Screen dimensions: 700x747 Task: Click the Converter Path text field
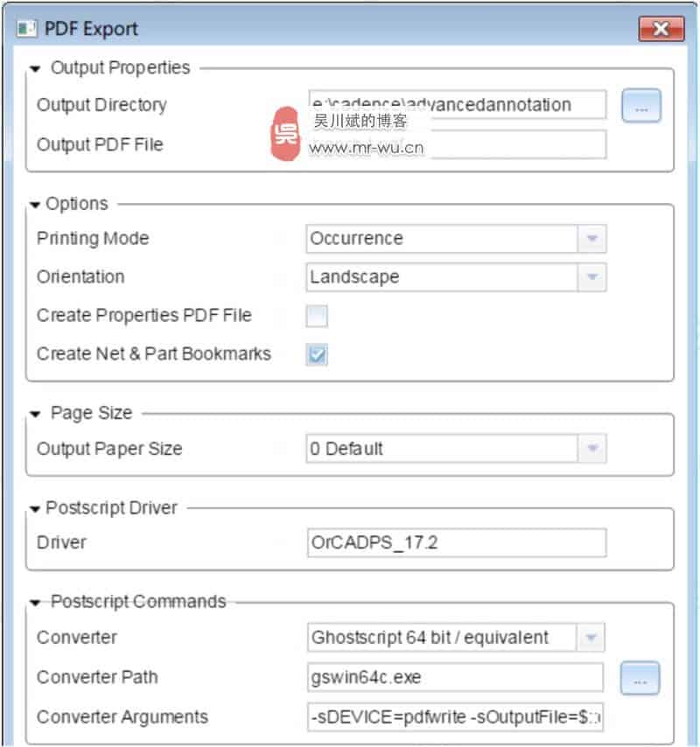[455, 677]
